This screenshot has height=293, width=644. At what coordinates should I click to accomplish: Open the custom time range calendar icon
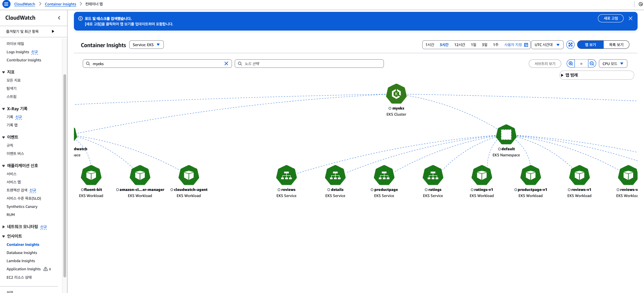coord(526,45)
